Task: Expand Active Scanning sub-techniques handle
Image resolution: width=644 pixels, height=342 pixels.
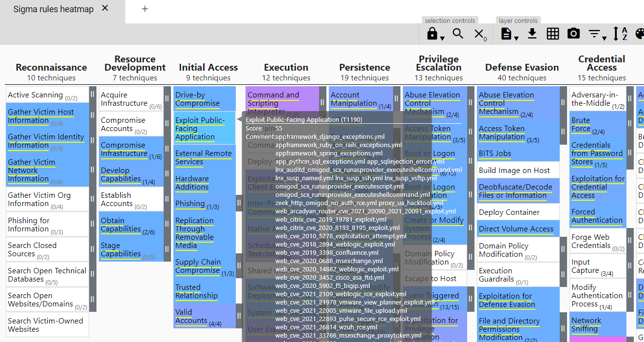Action: (x=93, y=95)
